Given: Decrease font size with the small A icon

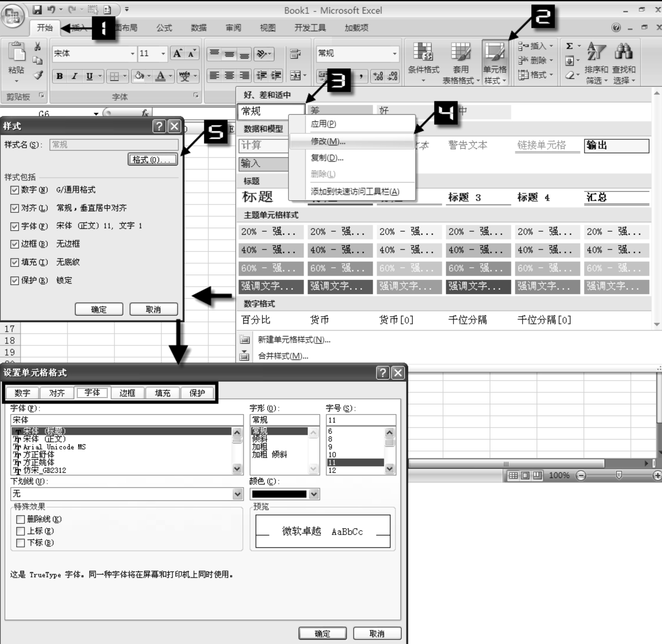Looking at the screenshot, I should 191,53.
